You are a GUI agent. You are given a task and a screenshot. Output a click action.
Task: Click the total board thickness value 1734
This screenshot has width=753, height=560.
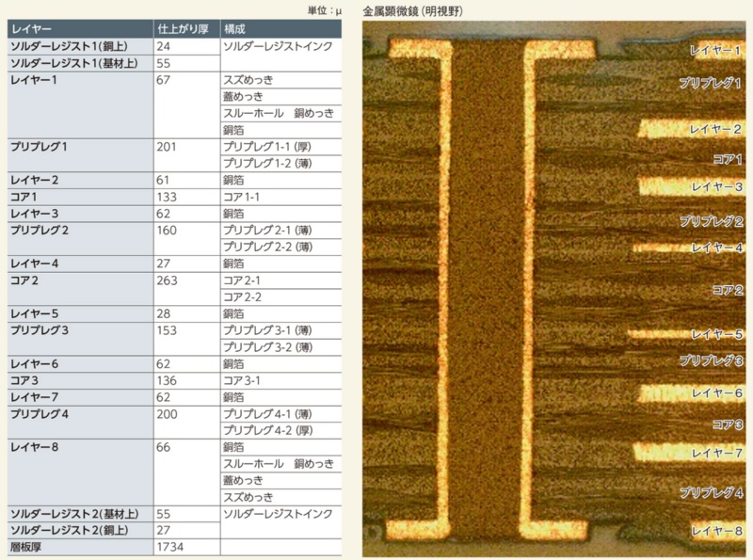[172, 547]
